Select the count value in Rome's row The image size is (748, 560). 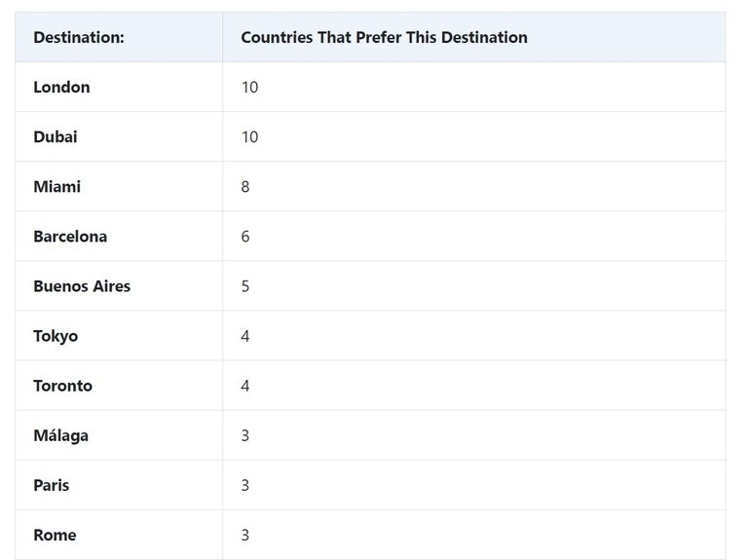coord(245,535)
